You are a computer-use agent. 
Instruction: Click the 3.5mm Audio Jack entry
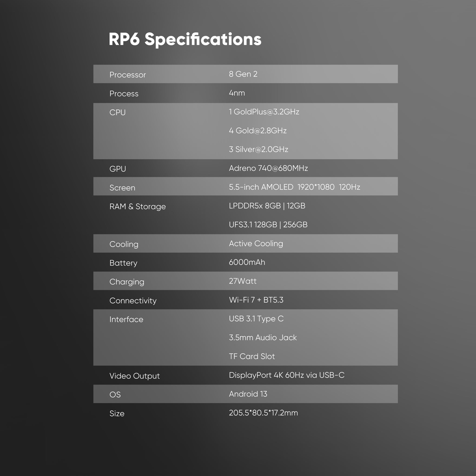(x=263, y=337)
